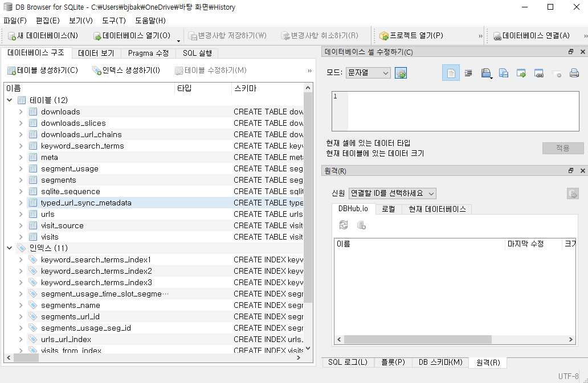Click the clone database icon beside refresh

tap(361, 225)
